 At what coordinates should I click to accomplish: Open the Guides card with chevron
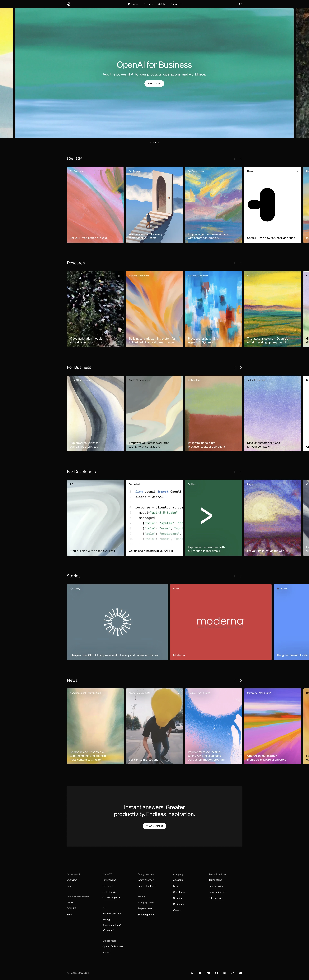214,518
